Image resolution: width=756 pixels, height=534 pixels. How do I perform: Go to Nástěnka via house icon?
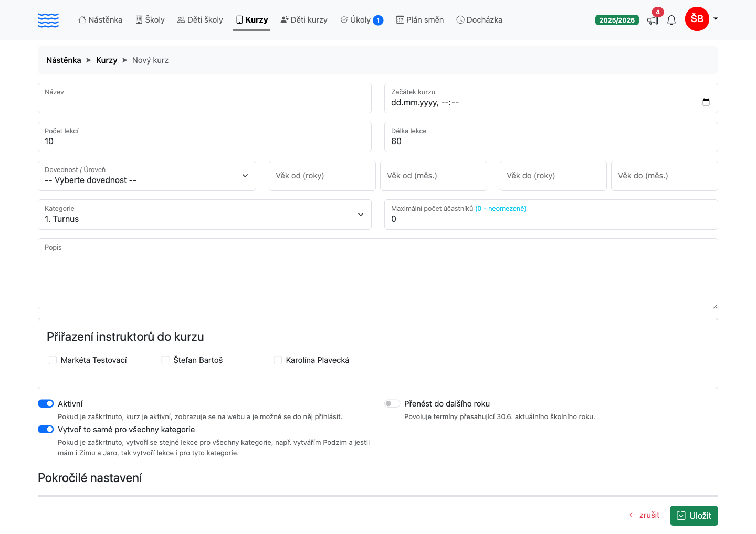82,20
